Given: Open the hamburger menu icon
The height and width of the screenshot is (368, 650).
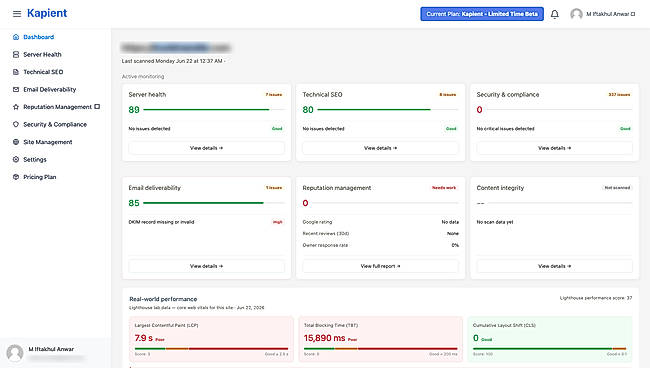Looking at the screenshot, I should point(17,14).
